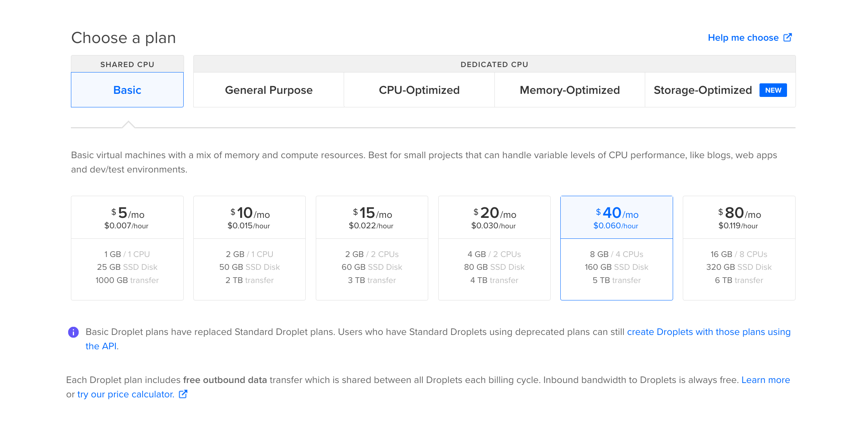Open the try our price calculator link
This screenshot has width=868, height=421.
pyautogui.click(x=126, y=394)
